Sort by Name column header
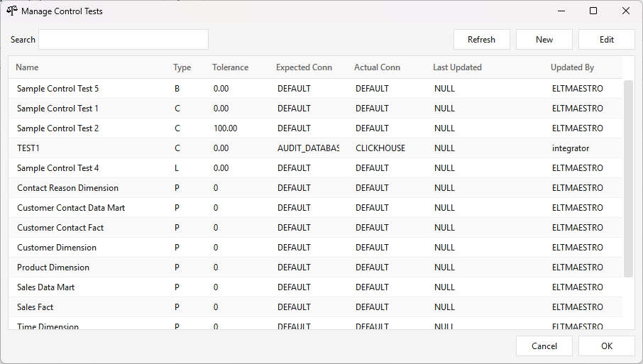Image resolution: width=643 pixels, height=364 pixels. coord(27,67)
